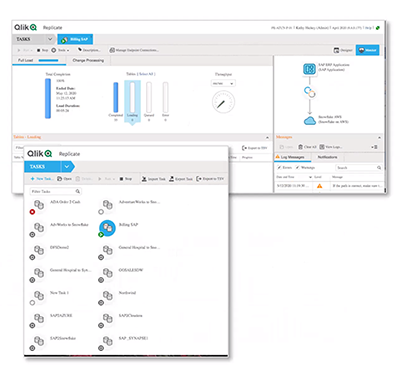The width and height of the screenshot is (400, 366).
Task: Click the Error tables bar
Action: point(165,97)
